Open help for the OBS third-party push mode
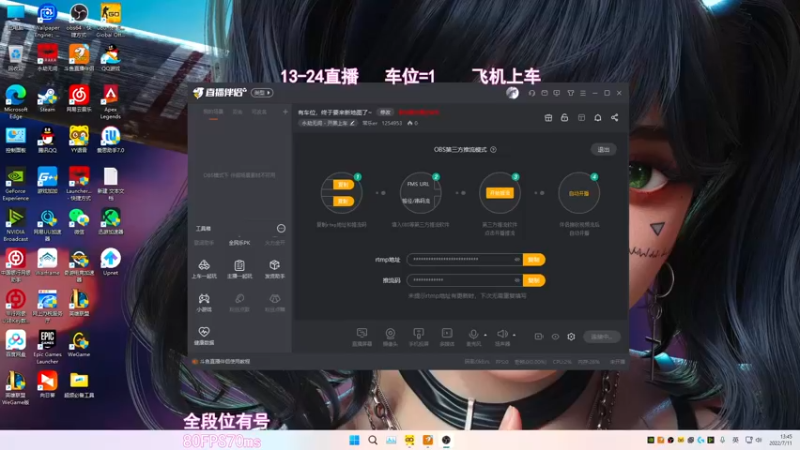 pyautogui.click(x=493, y=149)
